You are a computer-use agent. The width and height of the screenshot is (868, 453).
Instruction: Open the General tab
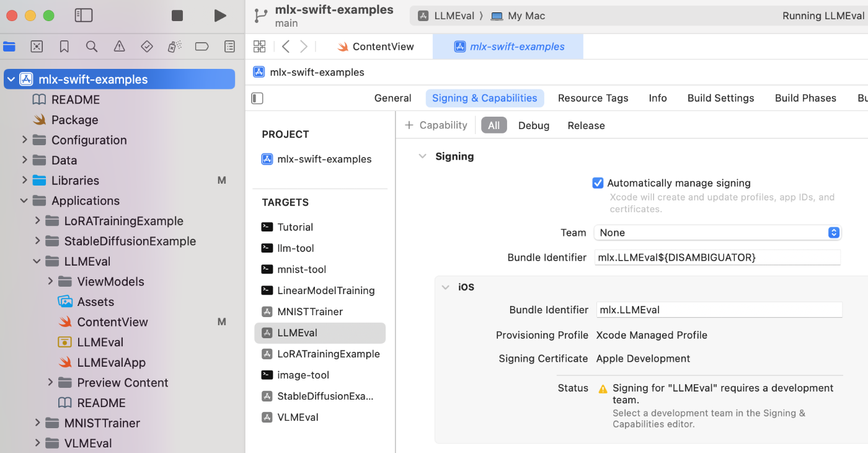(393, 98)
